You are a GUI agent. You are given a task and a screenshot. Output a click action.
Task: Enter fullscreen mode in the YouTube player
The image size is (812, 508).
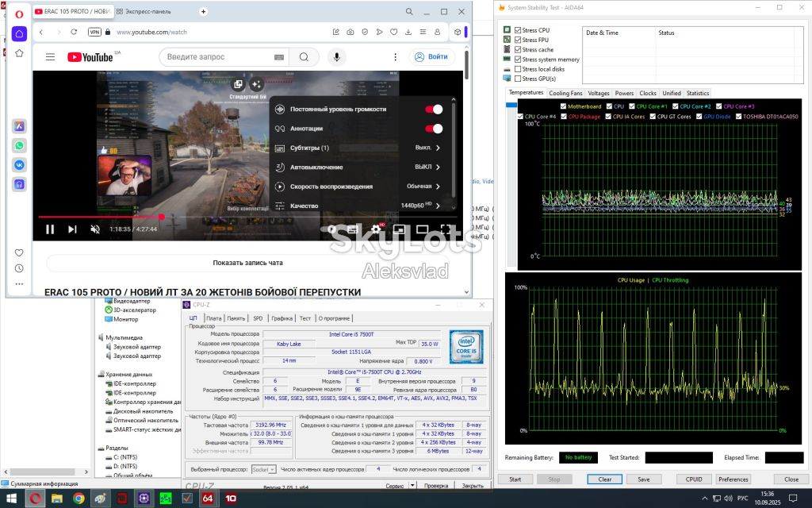tap(446, 229)
